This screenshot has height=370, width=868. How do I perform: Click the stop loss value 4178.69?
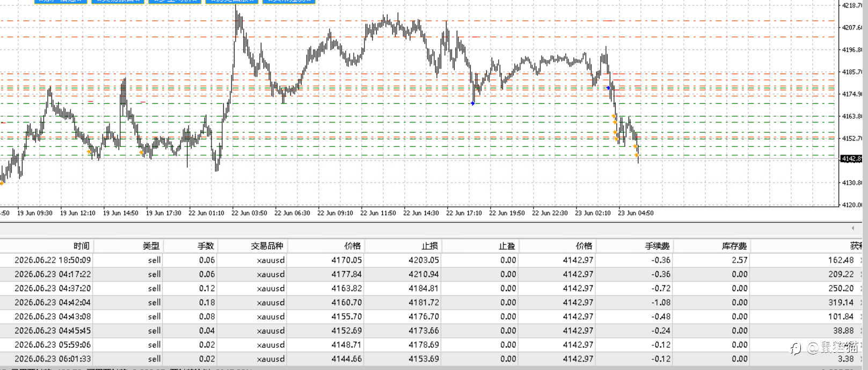[424, 345]
